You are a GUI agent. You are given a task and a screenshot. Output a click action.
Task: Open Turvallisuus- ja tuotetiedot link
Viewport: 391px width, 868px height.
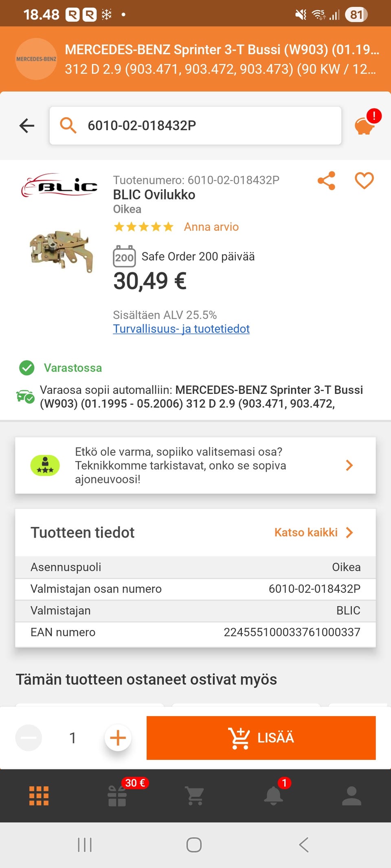coord(181,329)
